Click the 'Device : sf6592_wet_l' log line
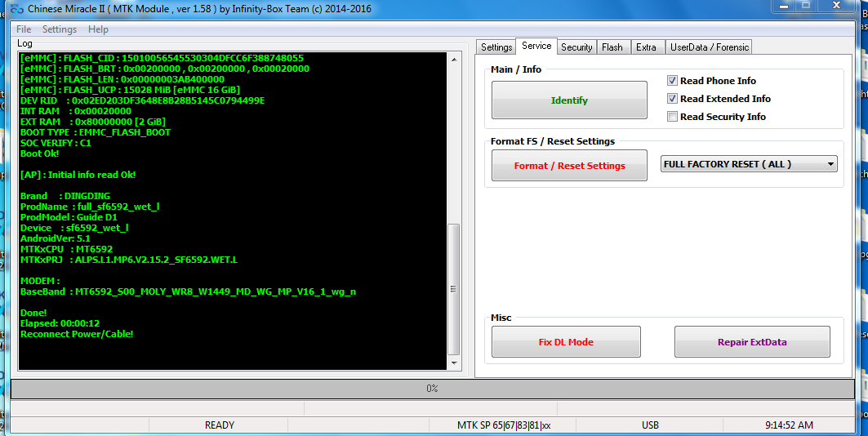This screenshot has width=868, height=436. coord(74,228)
